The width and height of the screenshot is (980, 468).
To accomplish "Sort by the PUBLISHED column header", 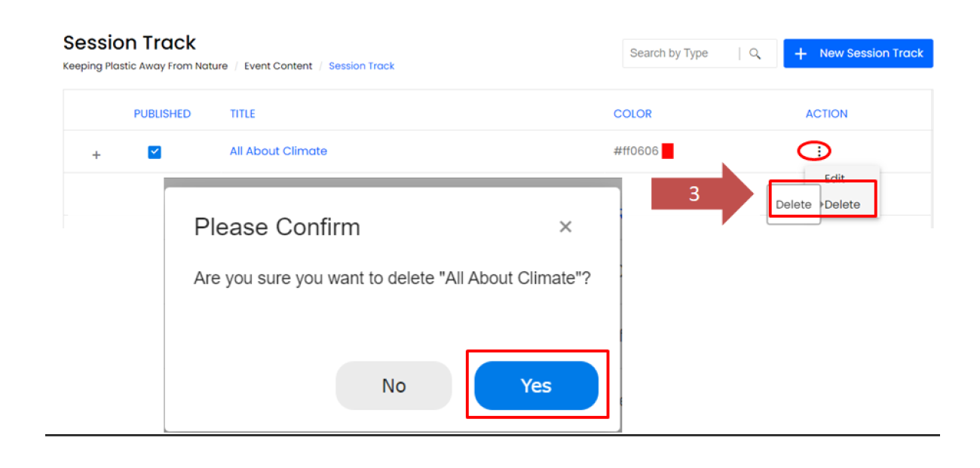I will [x=162, y=114].
